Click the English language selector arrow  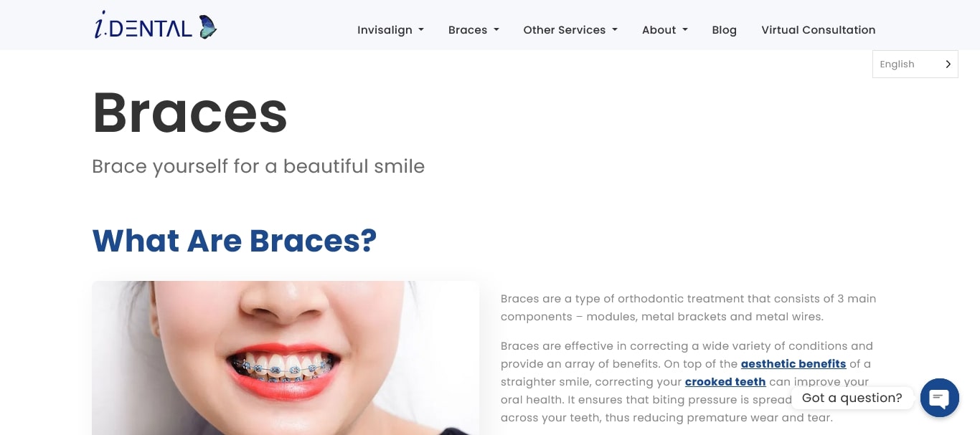[x=948, y=64]
